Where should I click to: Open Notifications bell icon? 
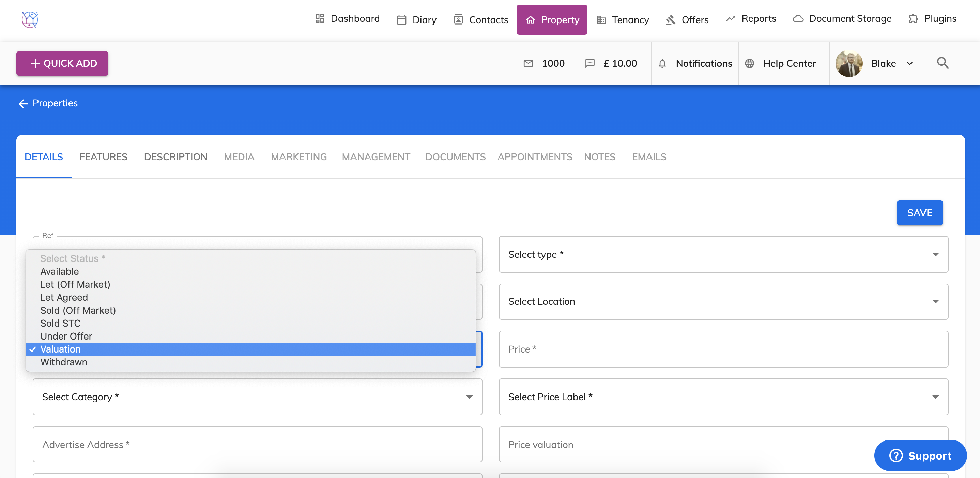pyautogui.click(x=662, y=63)
